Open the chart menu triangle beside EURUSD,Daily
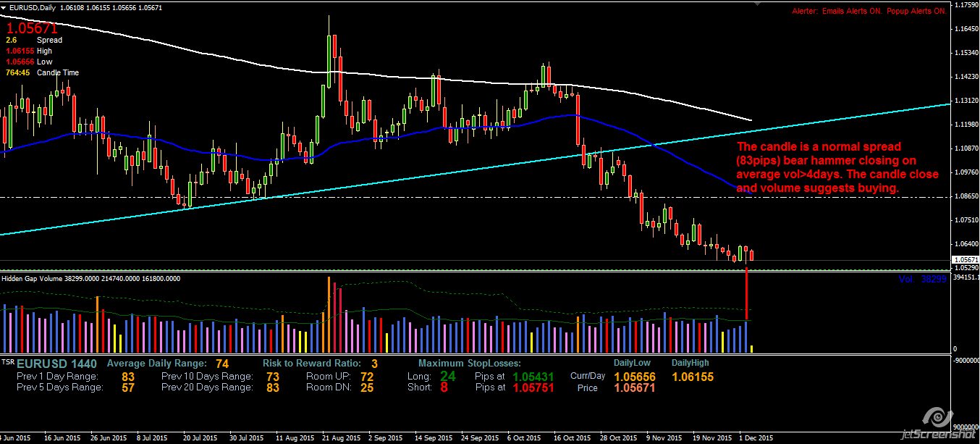The image size is (980, 444). [x=4, y=7]
